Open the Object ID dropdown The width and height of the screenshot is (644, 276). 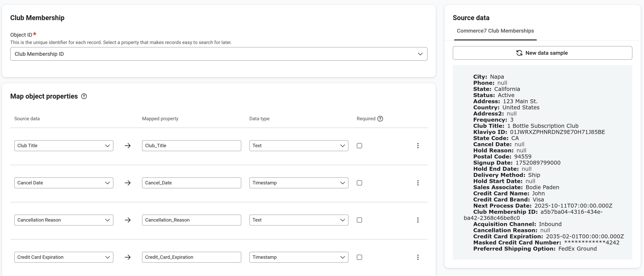tap(219, 54)
